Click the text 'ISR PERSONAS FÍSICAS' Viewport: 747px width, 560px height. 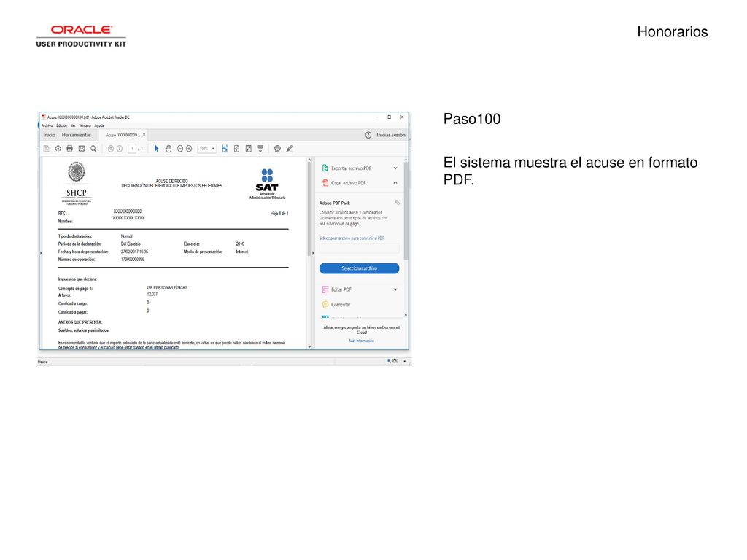pyautogui.click(x=167, y=287)
